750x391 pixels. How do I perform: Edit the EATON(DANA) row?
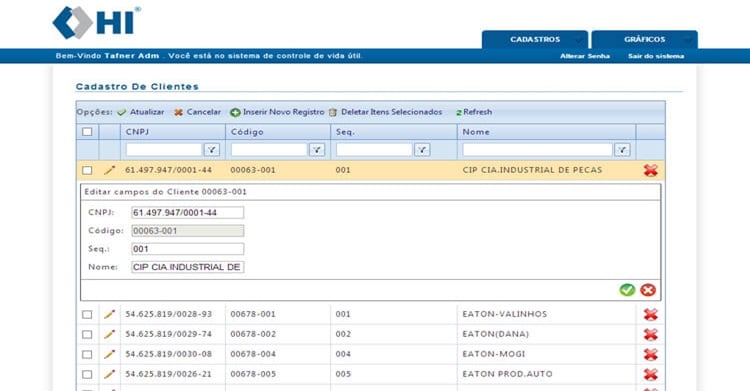click(x=110, y=334)
